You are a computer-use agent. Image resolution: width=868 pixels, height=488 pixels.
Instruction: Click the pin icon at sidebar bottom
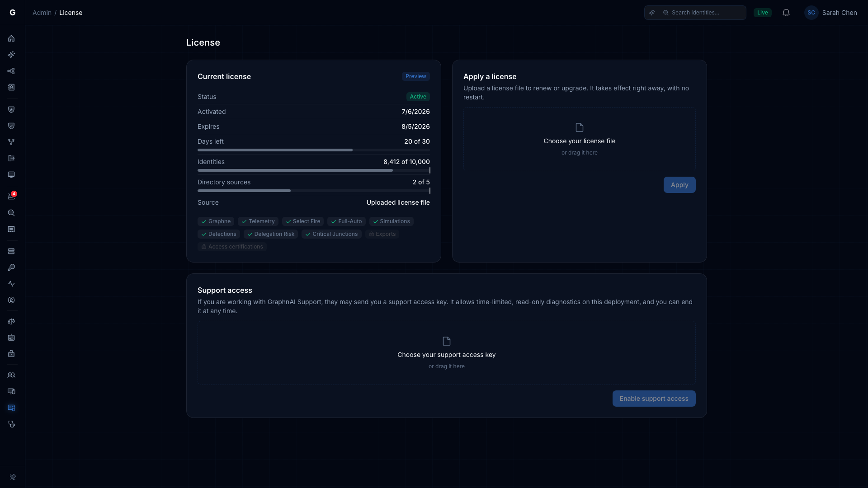click(x=13, y=477)
